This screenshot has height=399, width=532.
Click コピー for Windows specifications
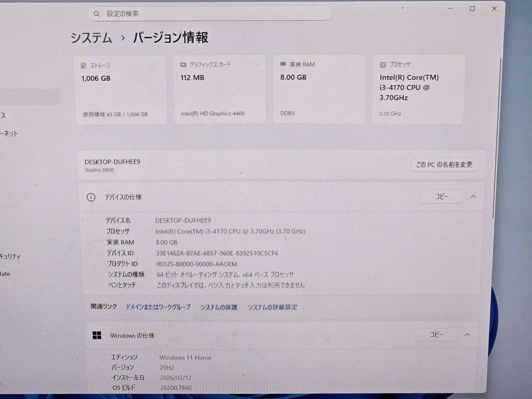(437, 335)
